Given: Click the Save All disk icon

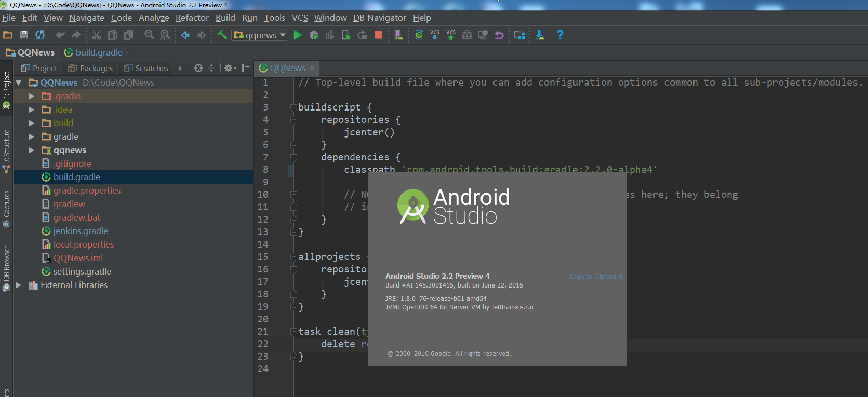Looking at the screenshot, I should pyautogui.click(x=24, y=35).
